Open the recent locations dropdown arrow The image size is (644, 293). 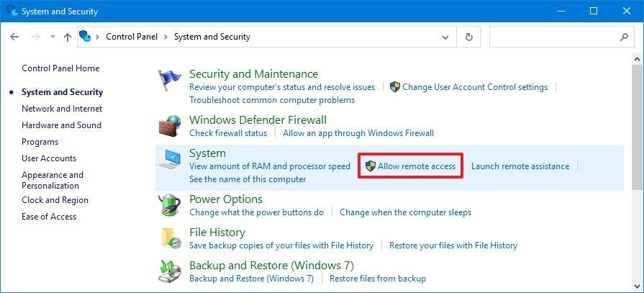pos(53,37)
